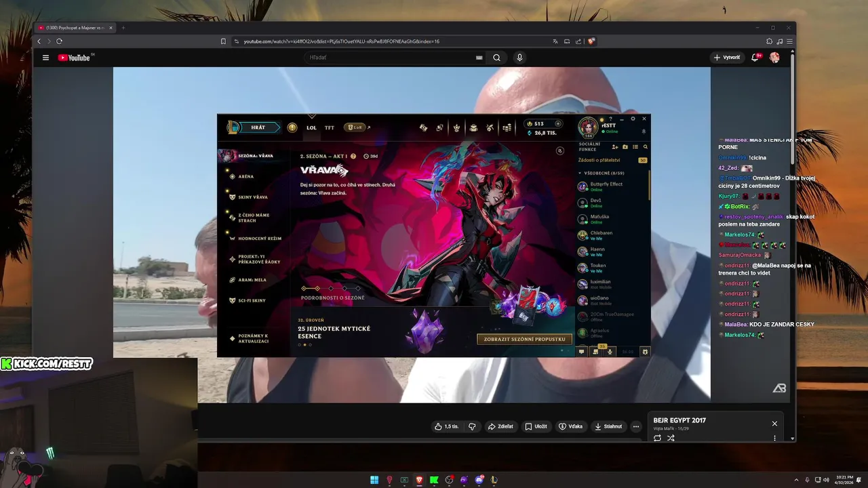Screen dimensions: 868x488
Task: Open YouTube notifications bell
Action: 755,58
